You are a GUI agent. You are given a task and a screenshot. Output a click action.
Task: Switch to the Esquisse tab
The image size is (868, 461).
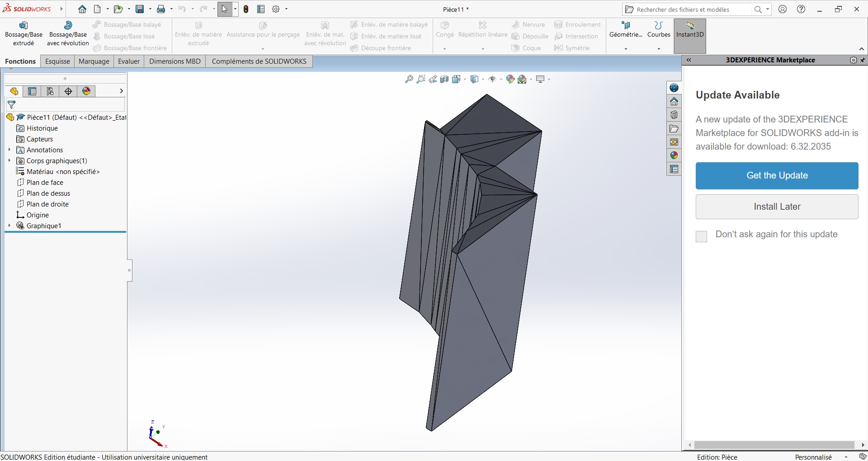[x=57, y=61]
